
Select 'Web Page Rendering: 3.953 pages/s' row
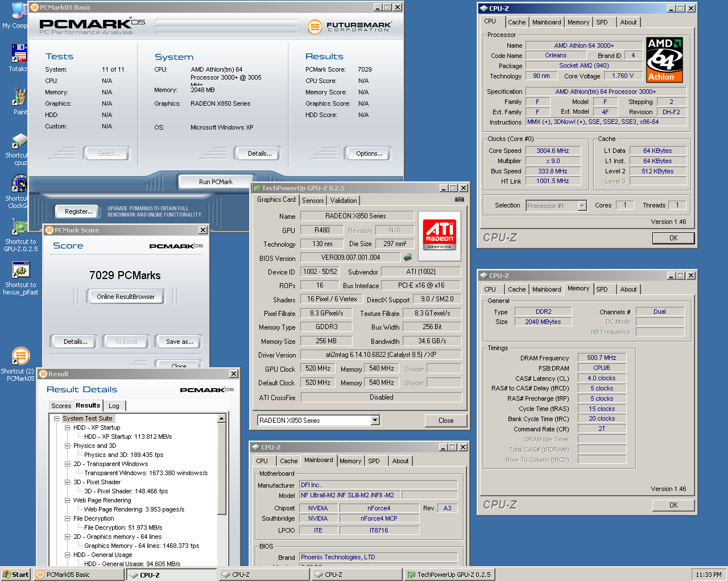(134, 509)
